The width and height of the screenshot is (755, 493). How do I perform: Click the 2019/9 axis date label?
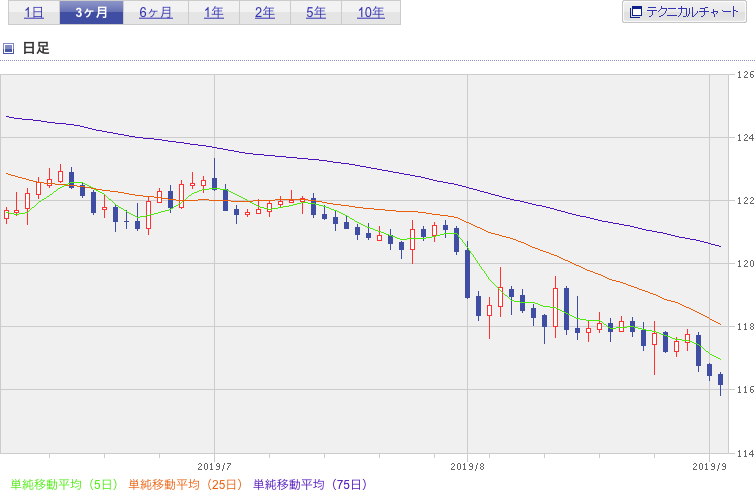[x=709, y=467]
